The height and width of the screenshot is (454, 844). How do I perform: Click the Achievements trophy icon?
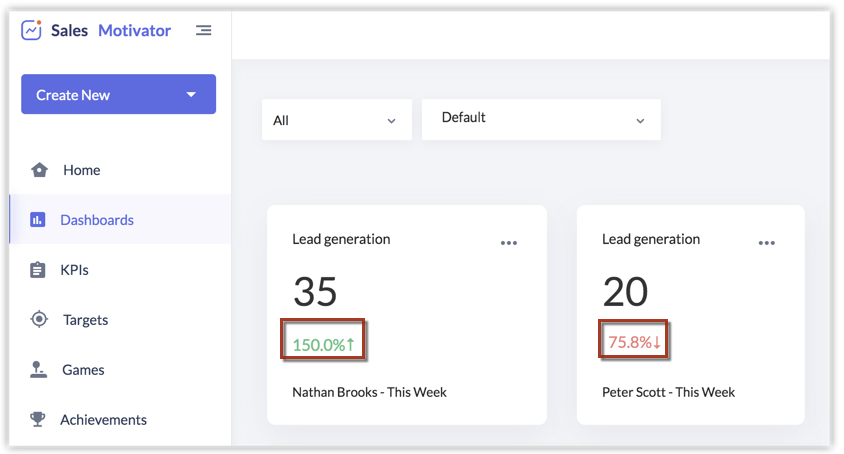point(38,420)
